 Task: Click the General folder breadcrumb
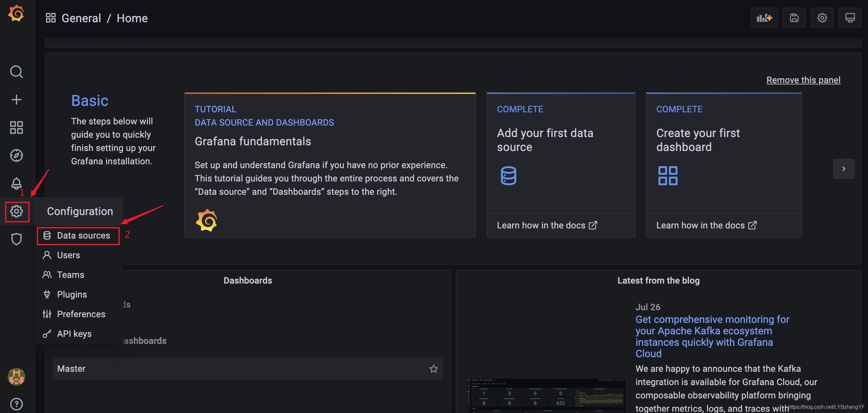tap(81, 18)
